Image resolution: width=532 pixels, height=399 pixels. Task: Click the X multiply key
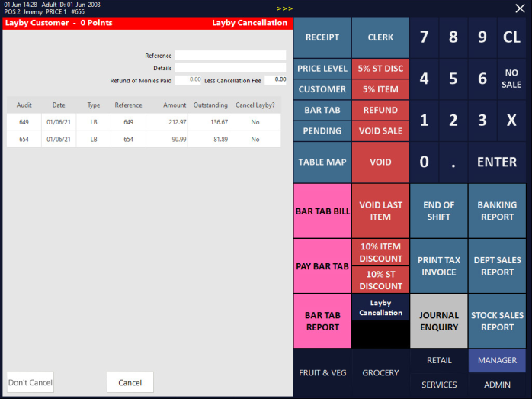click(511, 121)
